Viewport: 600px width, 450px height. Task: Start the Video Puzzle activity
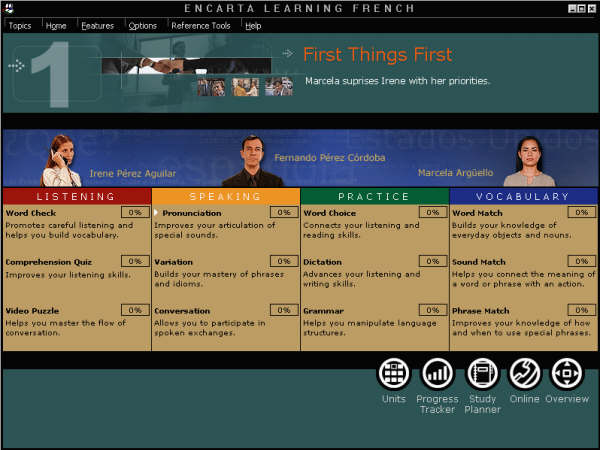32,311
